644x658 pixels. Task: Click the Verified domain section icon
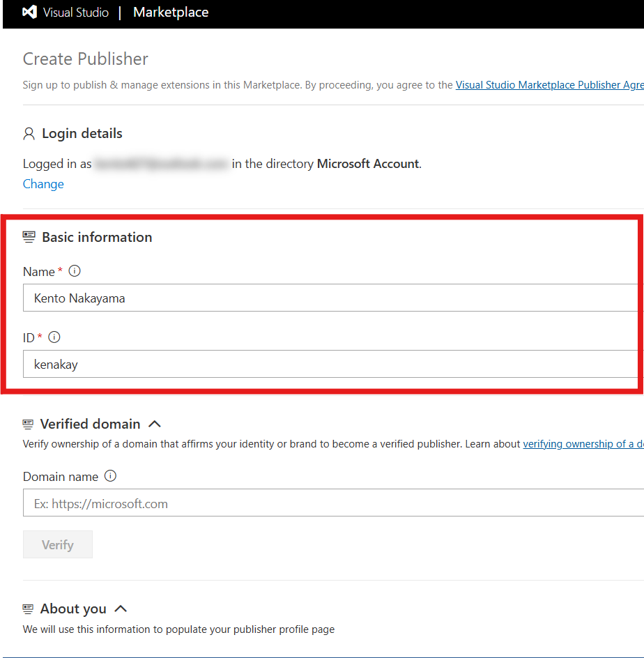pyautogui.click(x=28, y=424)
